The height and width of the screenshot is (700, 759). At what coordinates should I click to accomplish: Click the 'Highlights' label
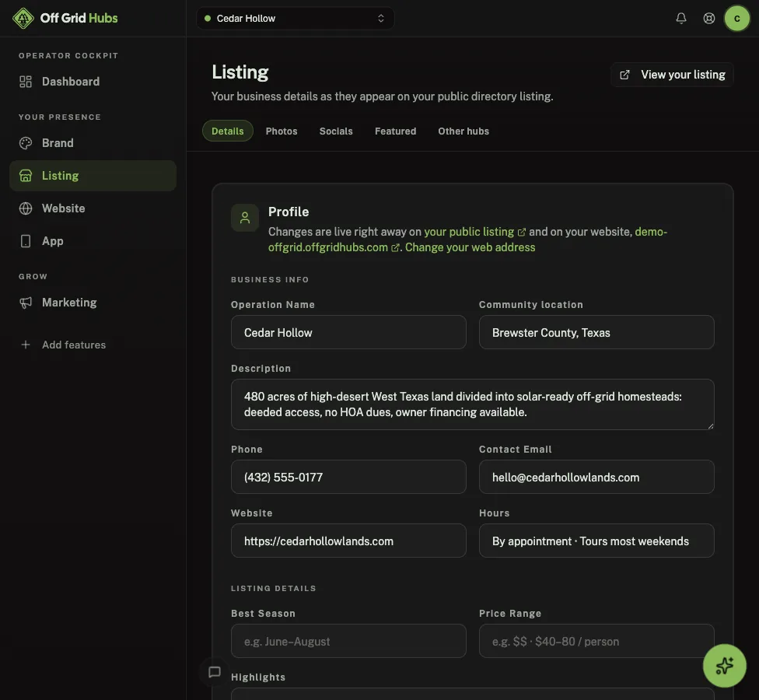point(258,677)
